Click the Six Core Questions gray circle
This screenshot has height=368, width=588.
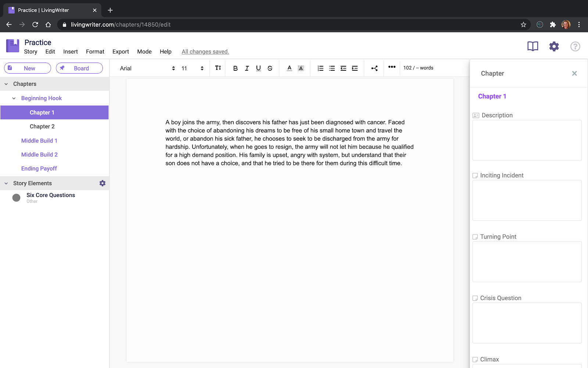click(x=16, y=198)
